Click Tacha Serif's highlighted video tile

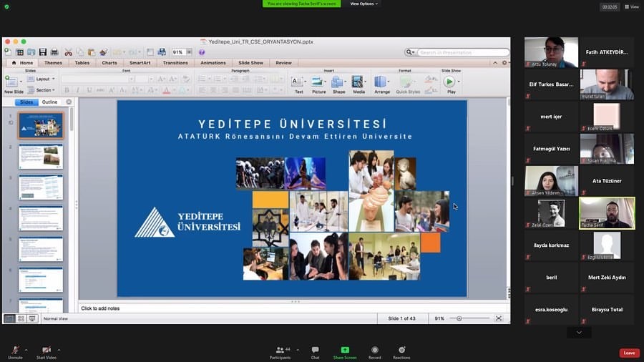[x=607, y=213]
